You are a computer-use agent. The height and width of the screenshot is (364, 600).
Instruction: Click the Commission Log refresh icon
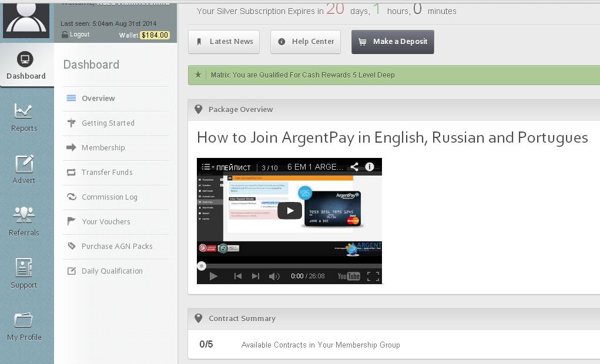tap(72, 197)
